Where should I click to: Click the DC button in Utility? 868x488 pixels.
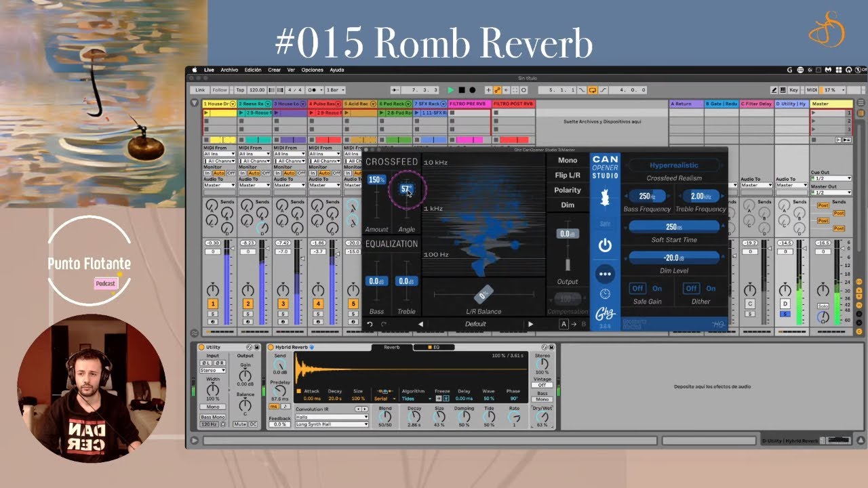tap(253, 424)
